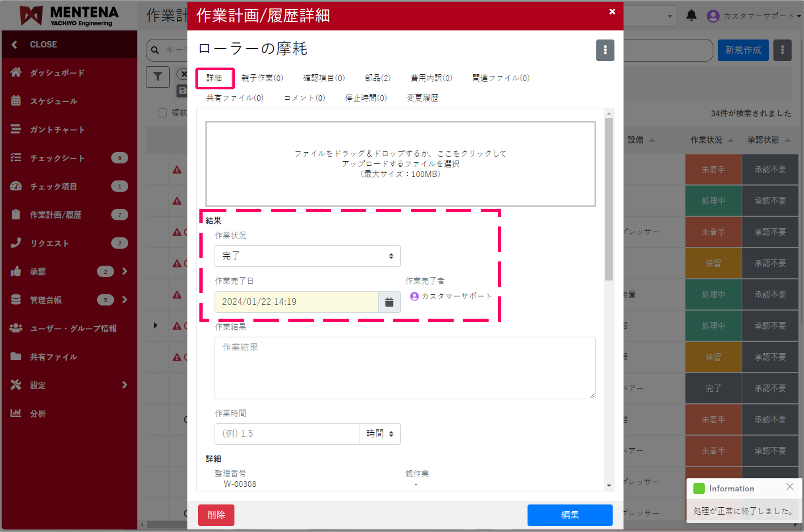Click the blue 編集 button
This screenshot has width=804, height=532.
569,515
